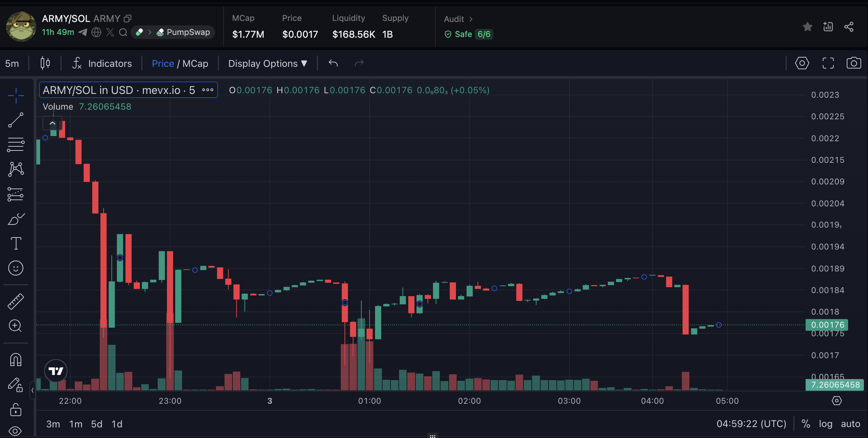
Task: Open the forecasting and measurement tools
Action: pos(16,194)
